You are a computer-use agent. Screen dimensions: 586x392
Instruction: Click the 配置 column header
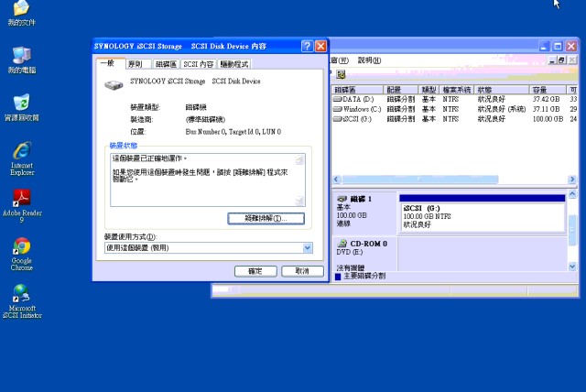tap(401, 90)
